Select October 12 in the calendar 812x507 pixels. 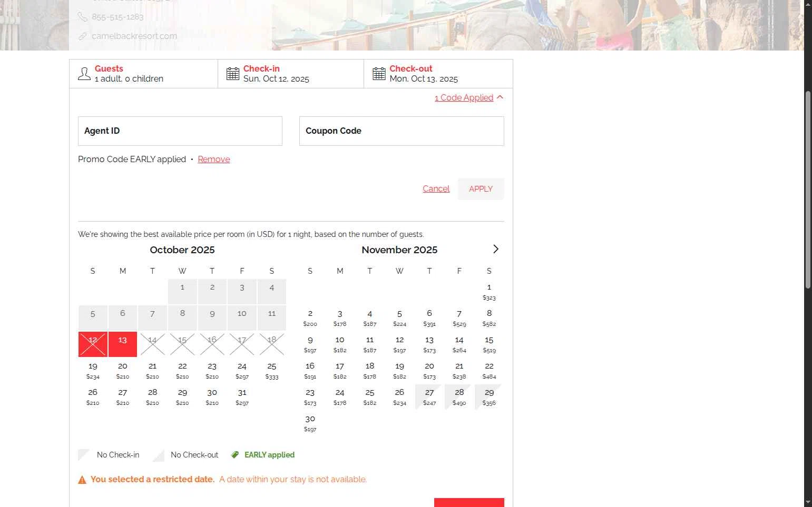point(93,344)
